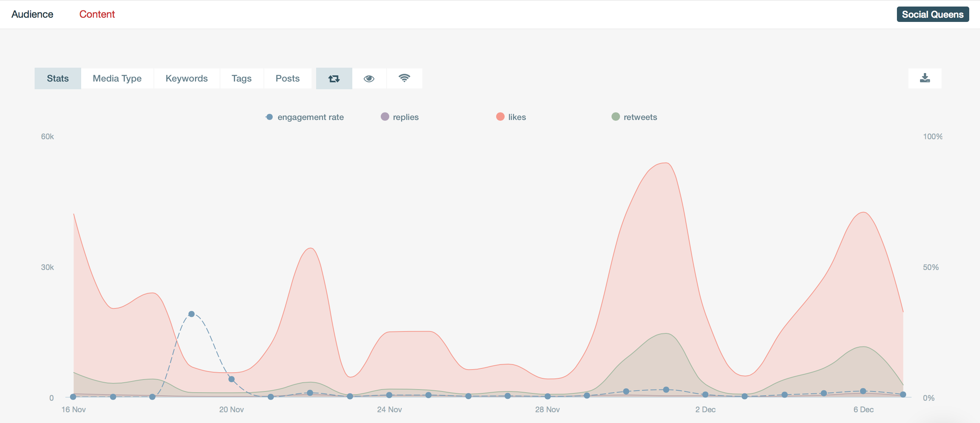Viewport: 980px width, 423px height.
Task: Click the wifi reach icon
Action: coord(404,78)
